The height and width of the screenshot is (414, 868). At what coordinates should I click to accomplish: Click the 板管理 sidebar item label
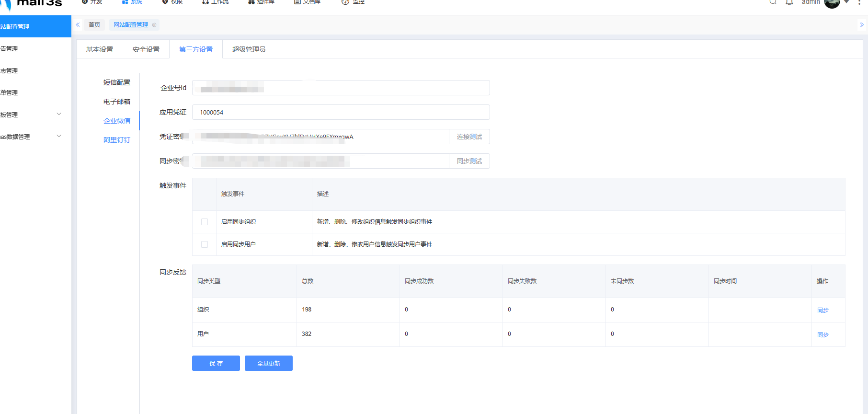click(x=9, y=115)
